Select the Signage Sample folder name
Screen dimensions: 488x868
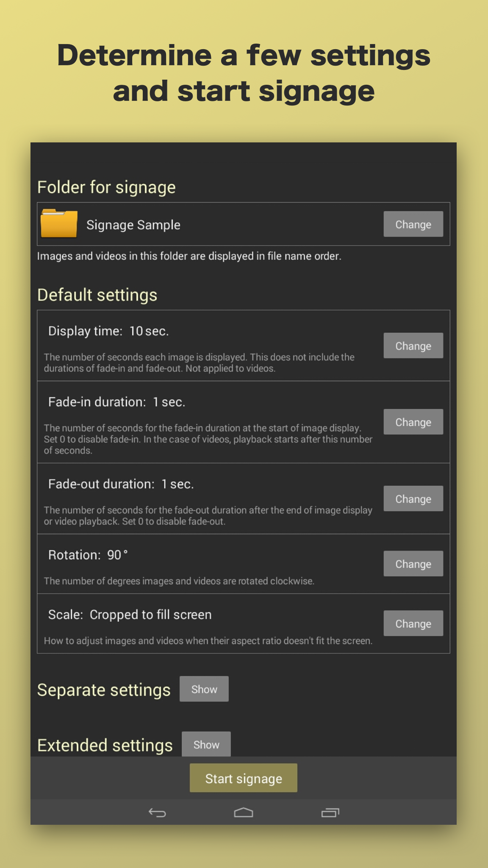click(x=133, y=225)
